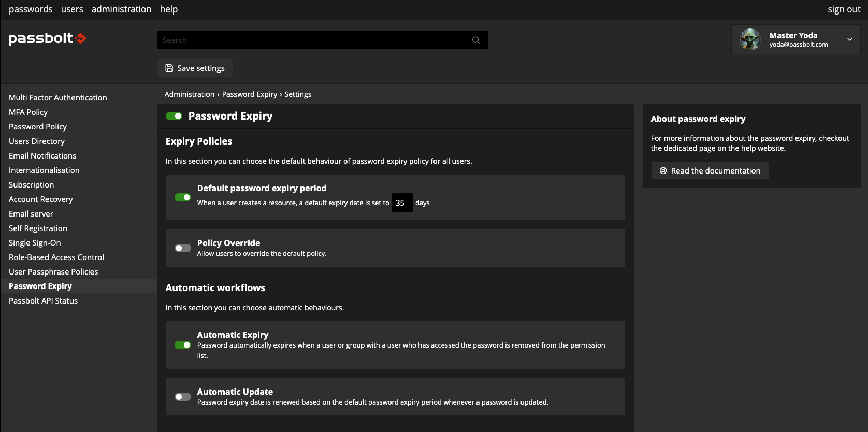Open Role-Based Access Control settings
This screenshot has width=868, height=432.
[x=56, y=257]
